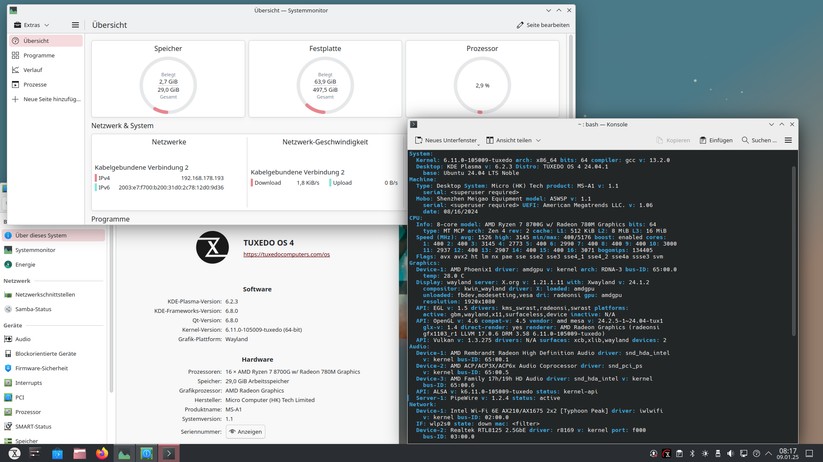Open the Extras dropdown in Systemmonitor
Viewport: 823px width, 462px height.
31,25
